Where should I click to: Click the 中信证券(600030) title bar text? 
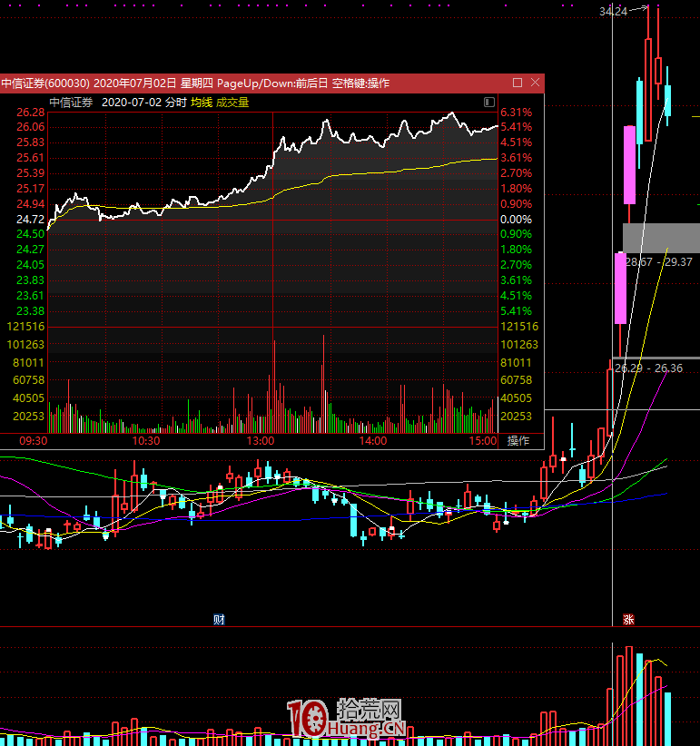[45, 83]
